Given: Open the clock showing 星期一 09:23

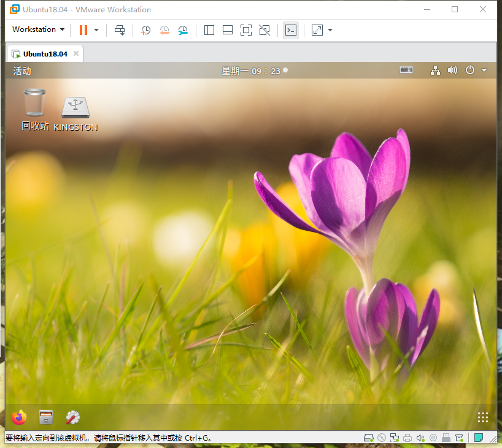Looking at the screenshot, I should tap(255, 71).
